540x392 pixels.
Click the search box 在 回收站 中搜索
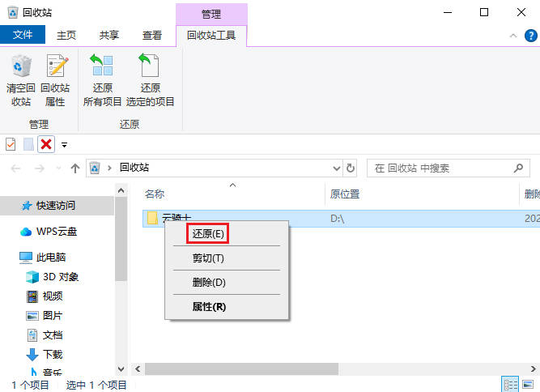click(x=441, y=168)
